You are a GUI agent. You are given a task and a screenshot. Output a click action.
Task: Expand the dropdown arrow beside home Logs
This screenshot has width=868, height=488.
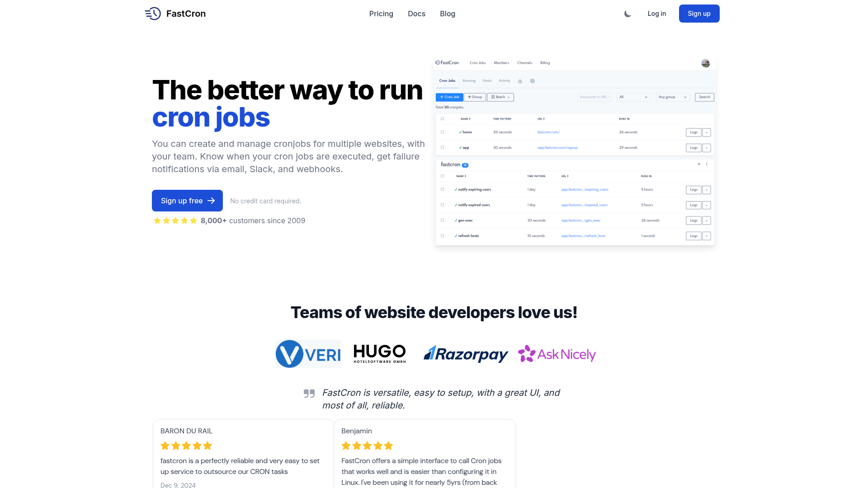tap(707, 132)
